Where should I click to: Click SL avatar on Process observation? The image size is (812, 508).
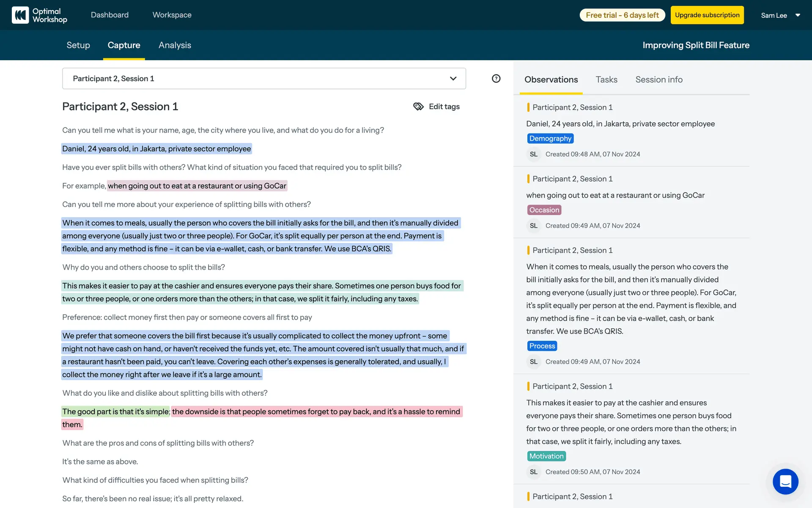(x=534, y=362)
